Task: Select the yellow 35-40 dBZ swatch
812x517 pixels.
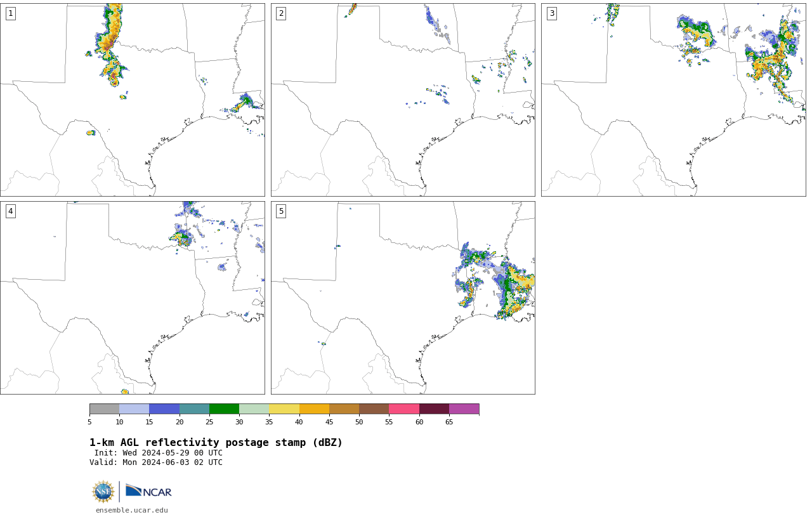Action: tap(284, 409)
